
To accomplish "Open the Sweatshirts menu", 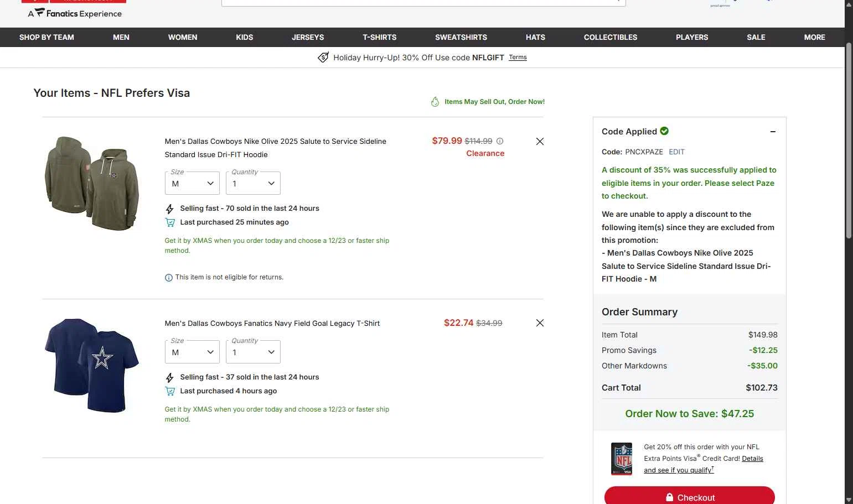I will pos(461,37).
